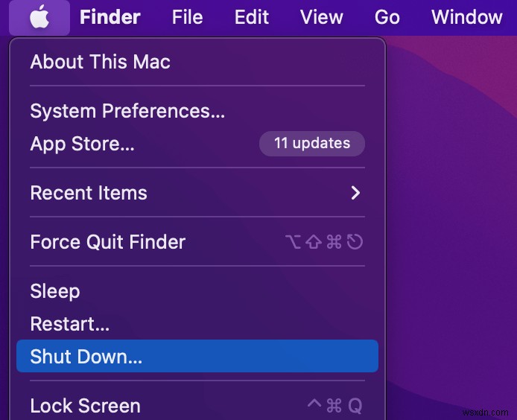
Task: Open the Edit menu
Action: [252, 17]
